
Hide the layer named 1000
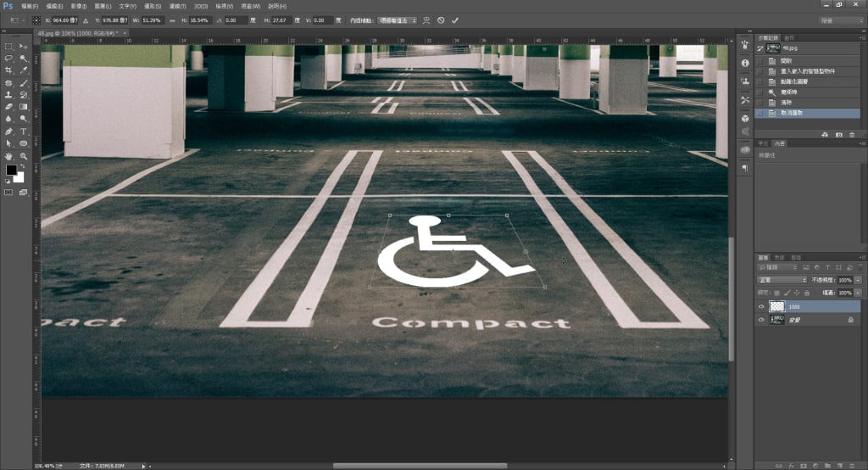click(760, 306)
